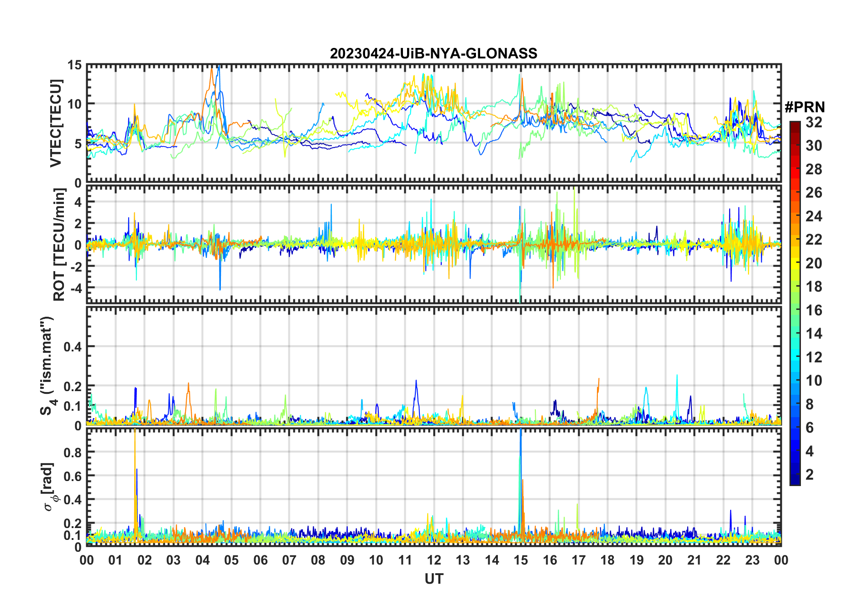Screen dimensions: 868x607
Task: Select the PRN colorbar tick label "18"
Action: 814,287
